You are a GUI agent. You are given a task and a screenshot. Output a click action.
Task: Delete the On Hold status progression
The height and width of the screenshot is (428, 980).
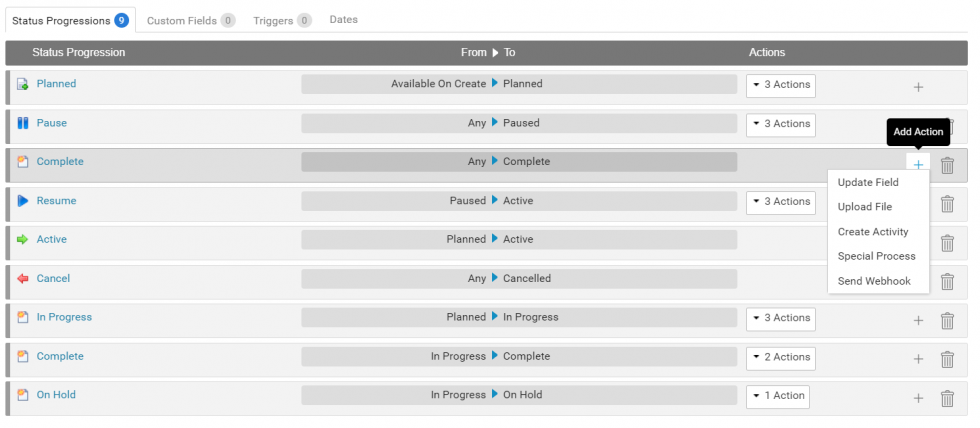pos(947,399)
